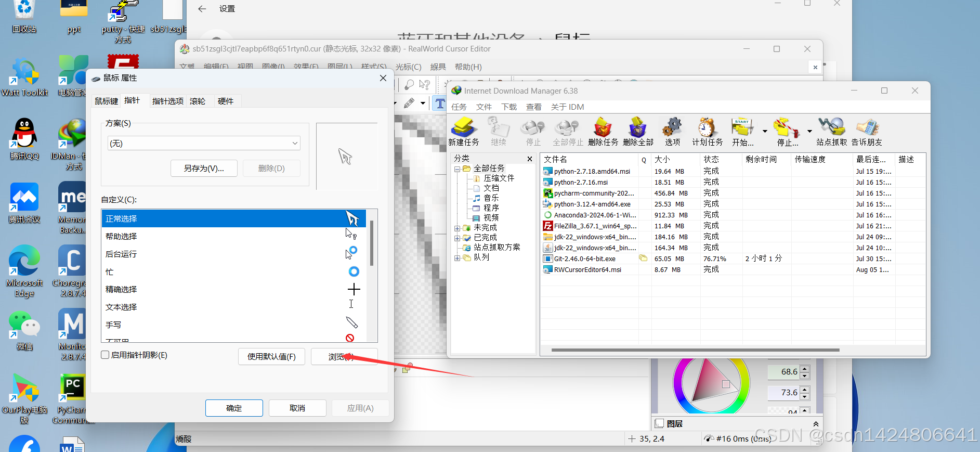Image resolution: width=980 pixels, height=452 pixels.
Task: Click the 删除任务 icon in IDM
Action: [x=603, y=131]
